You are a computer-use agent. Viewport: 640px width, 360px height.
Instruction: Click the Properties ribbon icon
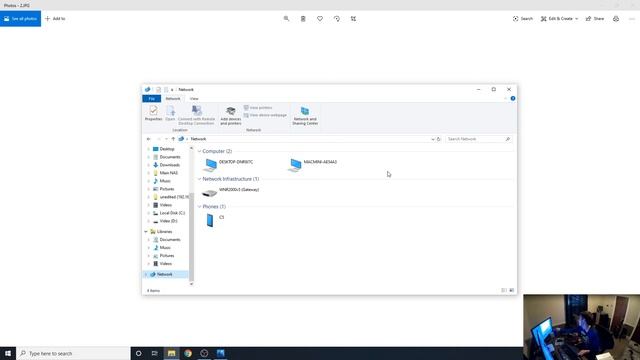tap(153, 113)
